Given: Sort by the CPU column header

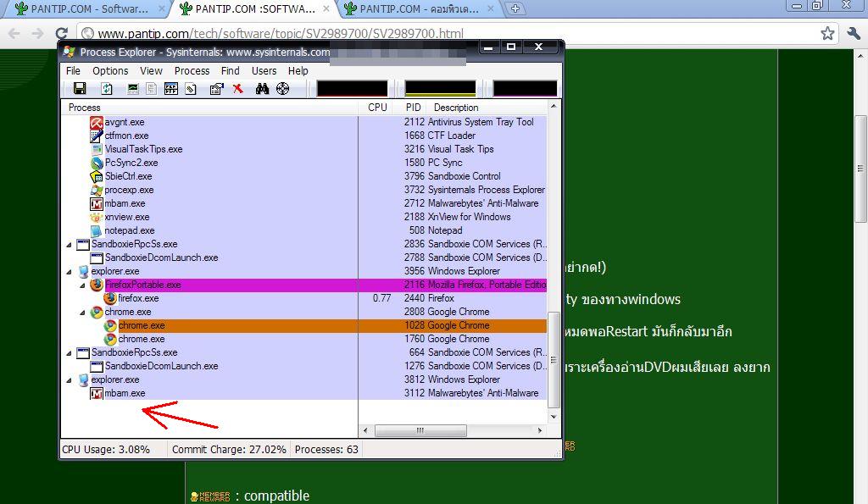Looking at the screenshot, I should click(377, 108).
